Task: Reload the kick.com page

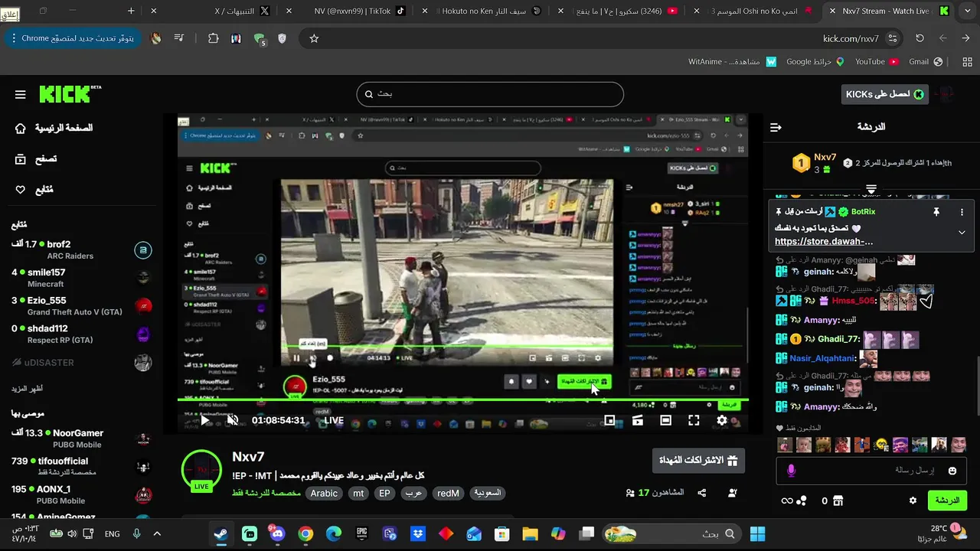Action: click(920, 38)
